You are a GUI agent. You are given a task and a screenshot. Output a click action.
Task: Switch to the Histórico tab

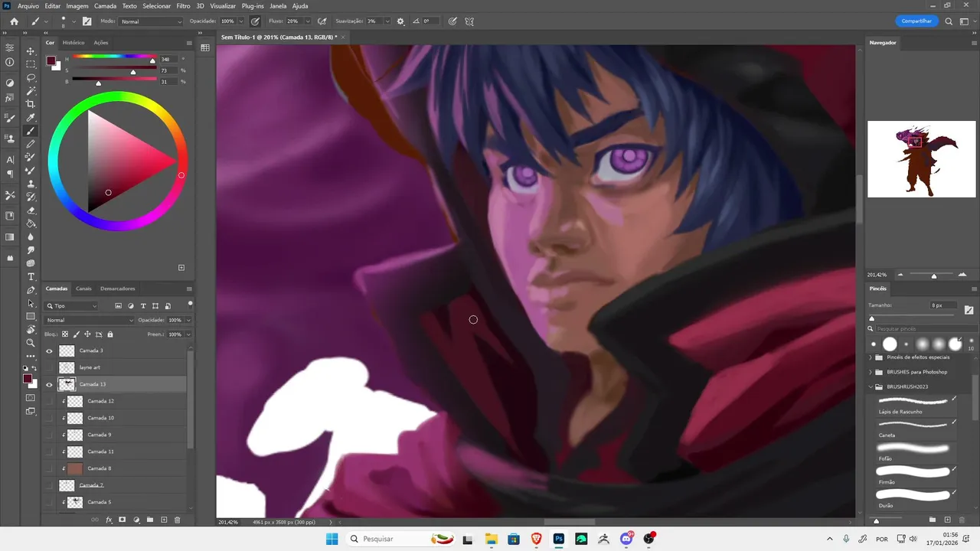pos(73,43)
